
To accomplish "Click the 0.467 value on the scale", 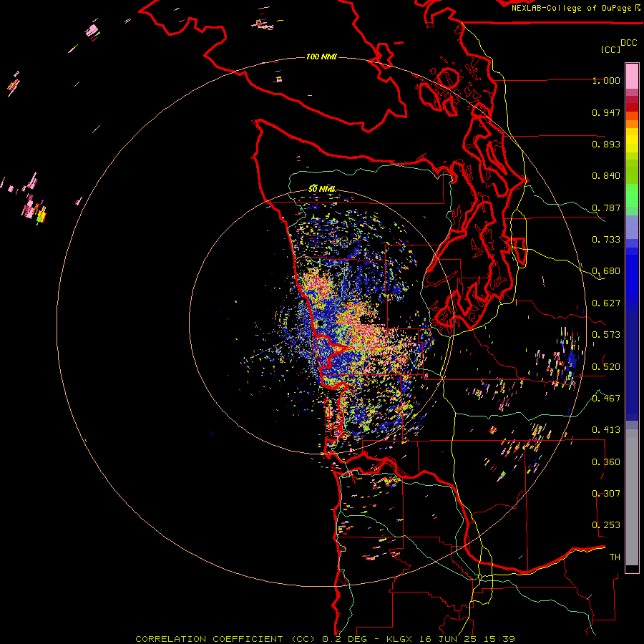I will pos(606,399).
